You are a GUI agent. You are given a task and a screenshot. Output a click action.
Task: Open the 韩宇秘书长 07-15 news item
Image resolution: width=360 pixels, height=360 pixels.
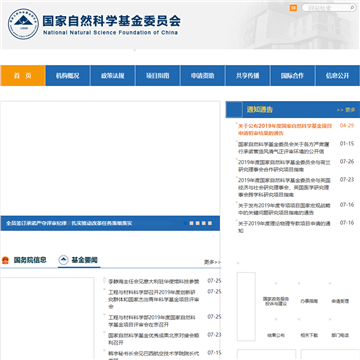(154, 355)
